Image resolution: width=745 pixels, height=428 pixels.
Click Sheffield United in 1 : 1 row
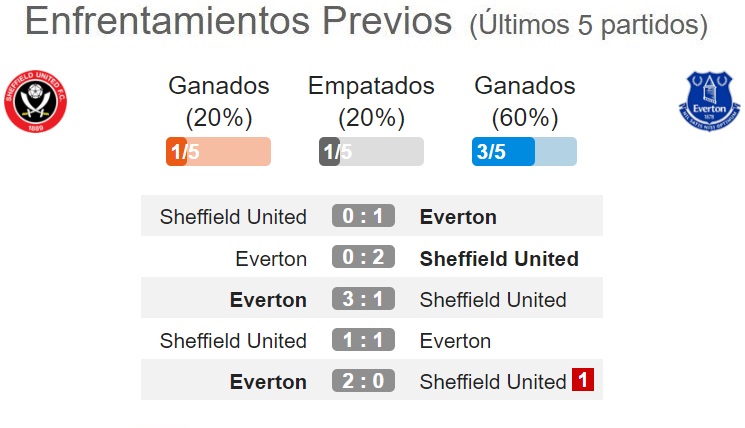233,341
